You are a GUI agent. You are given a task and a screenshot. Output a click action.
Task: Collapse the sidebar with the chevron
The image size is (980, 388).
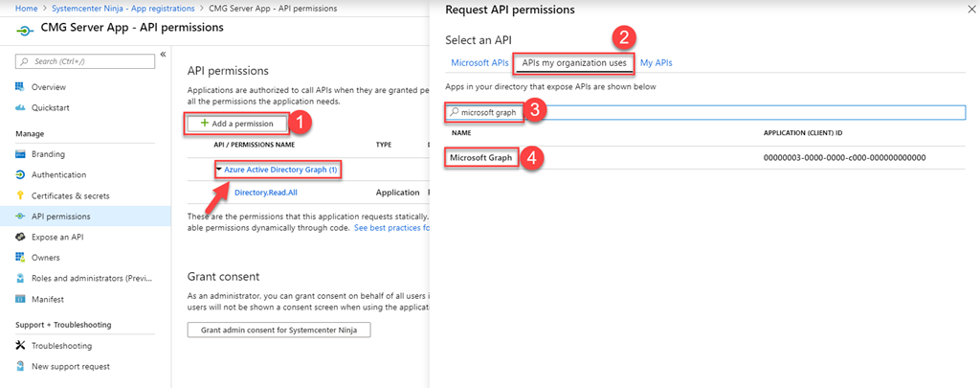point(163,55)
